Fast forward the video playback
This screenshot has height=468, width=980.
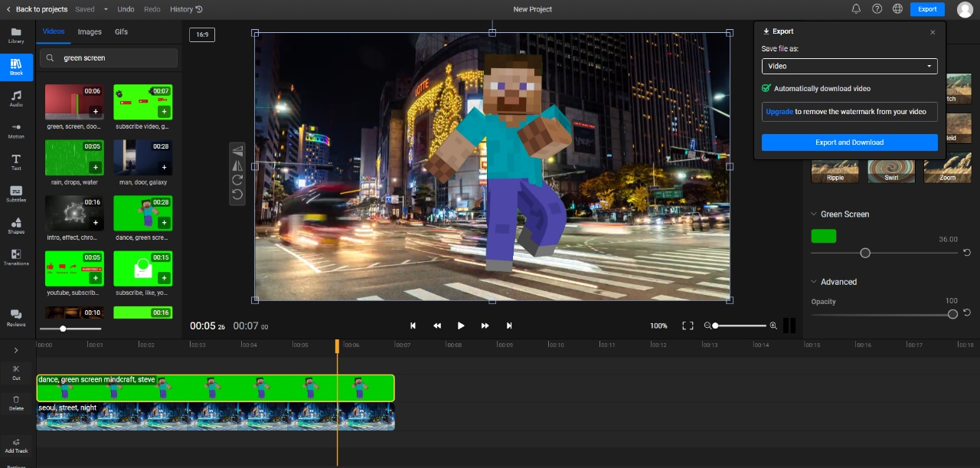[x=485, y=326]
